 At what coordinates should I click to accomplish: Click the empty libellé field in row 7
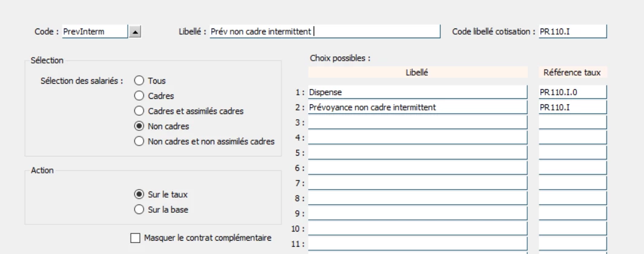click(418, 184)
